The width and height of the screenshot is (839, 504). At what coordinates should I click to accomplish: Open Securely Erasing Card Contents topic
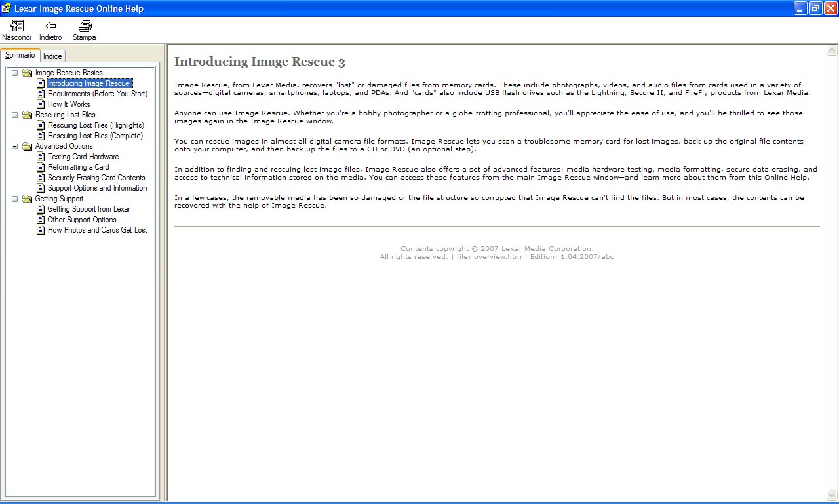pos(96,178)
